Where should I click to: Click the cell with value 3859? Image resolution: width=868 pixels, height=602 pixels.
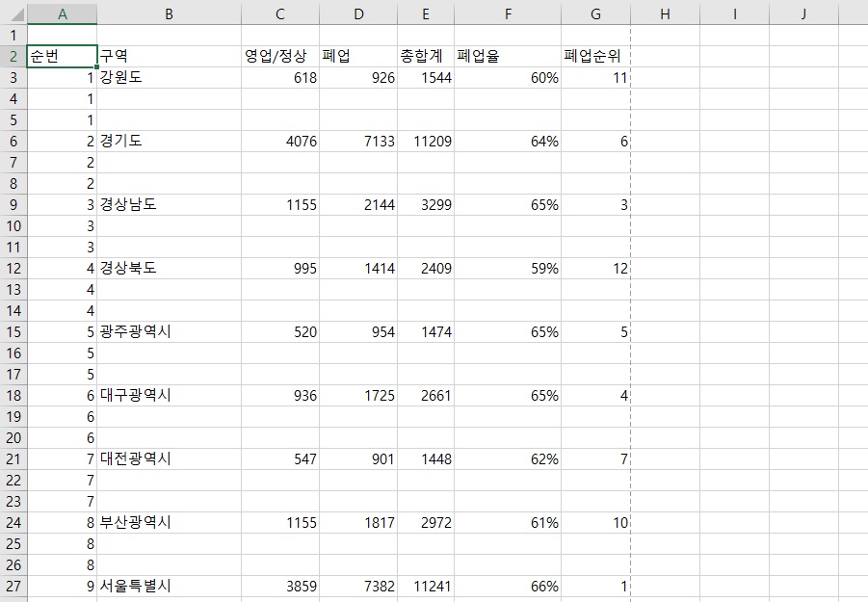point(280,586)
